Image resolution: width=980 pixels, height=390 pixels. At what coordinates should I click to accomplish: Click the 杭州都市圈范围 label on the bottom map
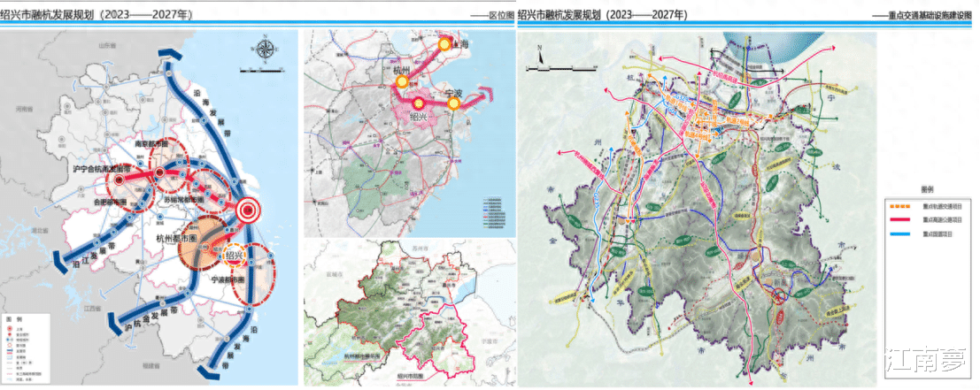[x=362, y=355]
